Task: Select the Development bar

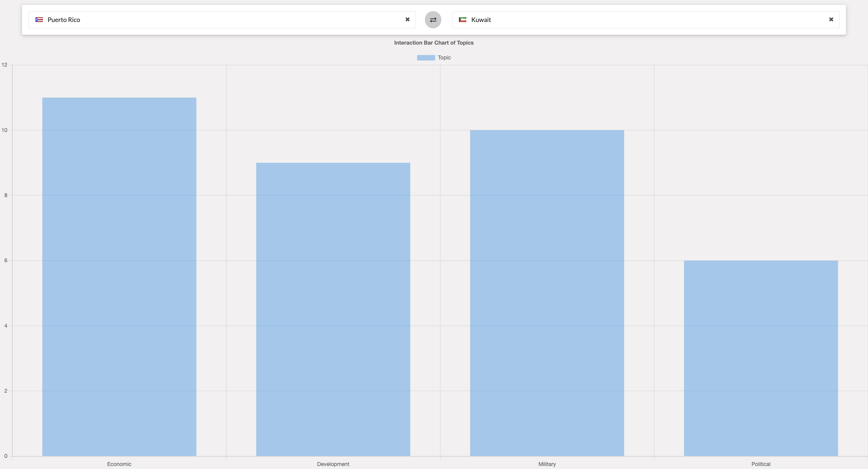Action: point(333,309)
